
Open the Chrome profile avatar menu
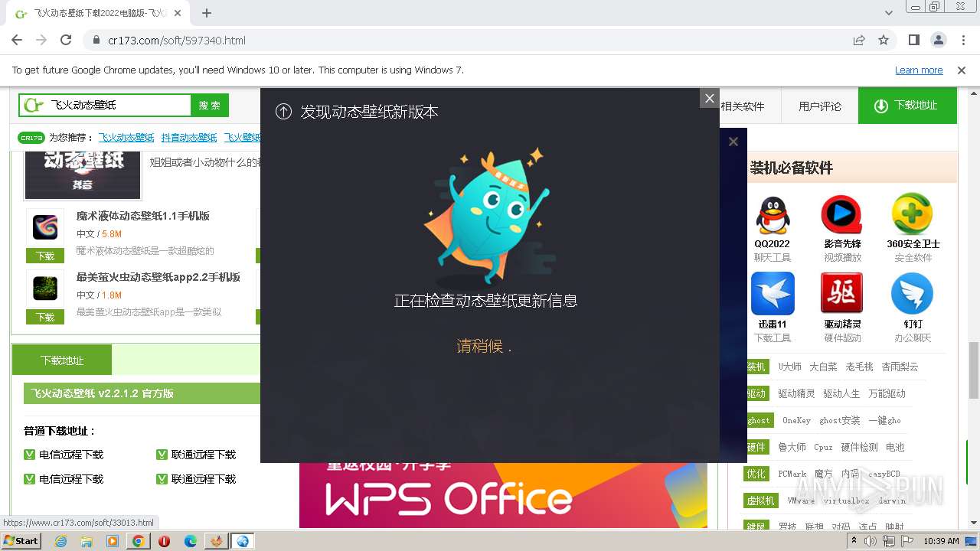tap(938, 40)
